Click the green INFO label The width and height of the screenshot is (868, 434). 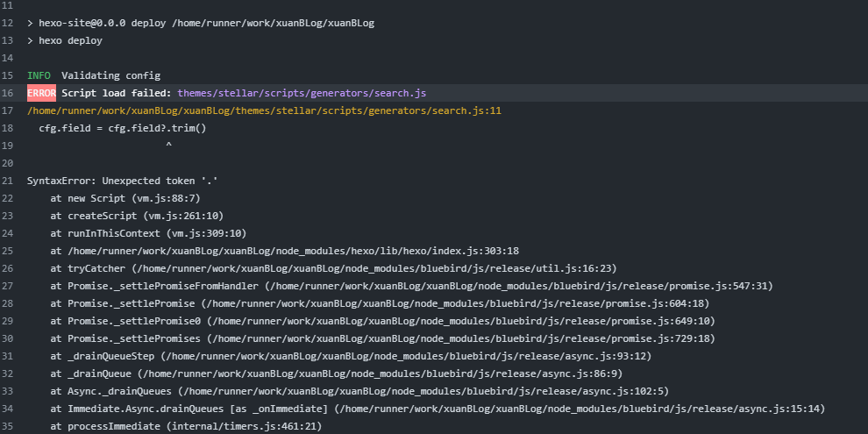point(39,75)
